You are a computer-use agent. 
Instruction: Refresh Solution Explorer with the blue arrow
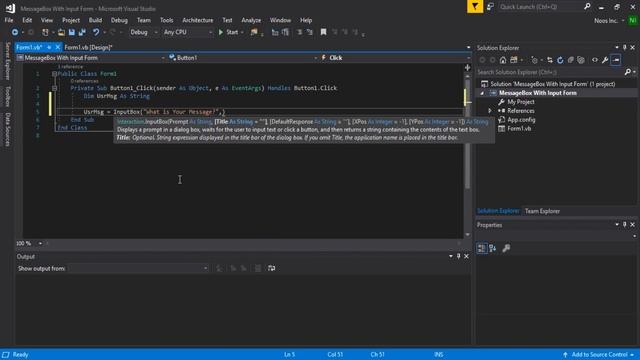coord(560,60)
